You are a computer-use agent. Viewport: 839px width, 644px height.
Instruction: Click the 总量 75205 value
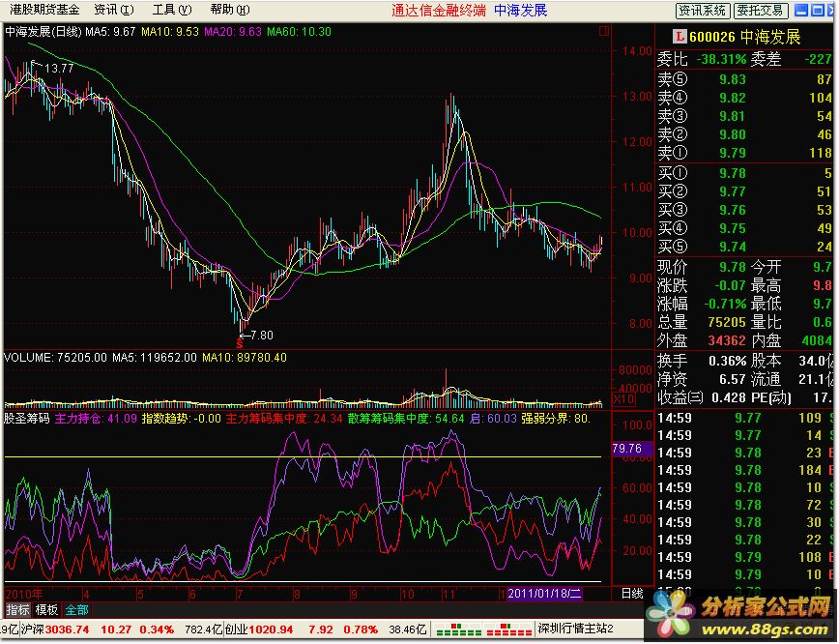[x=727, y=322]
